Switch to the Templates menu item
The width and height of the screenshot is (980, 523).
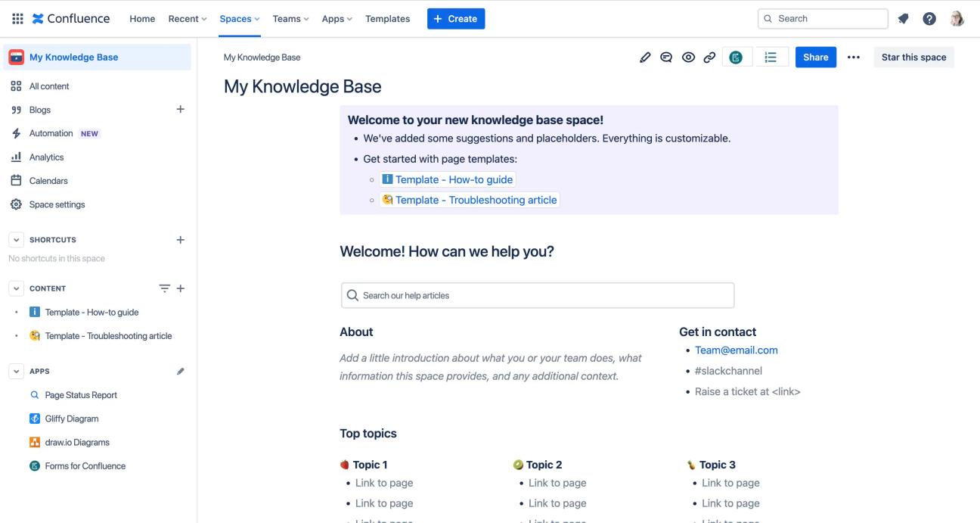[x=387, y=18]
